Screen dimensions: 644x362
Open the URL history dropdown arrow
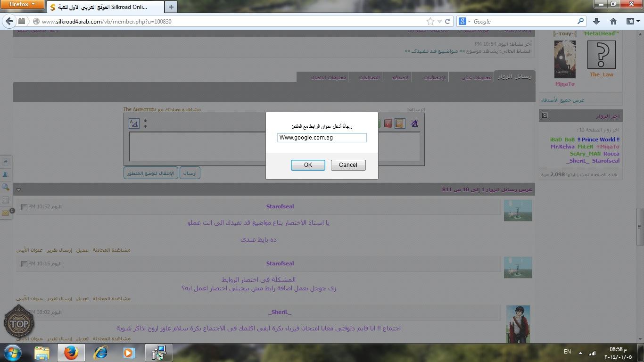coord(439,21)
